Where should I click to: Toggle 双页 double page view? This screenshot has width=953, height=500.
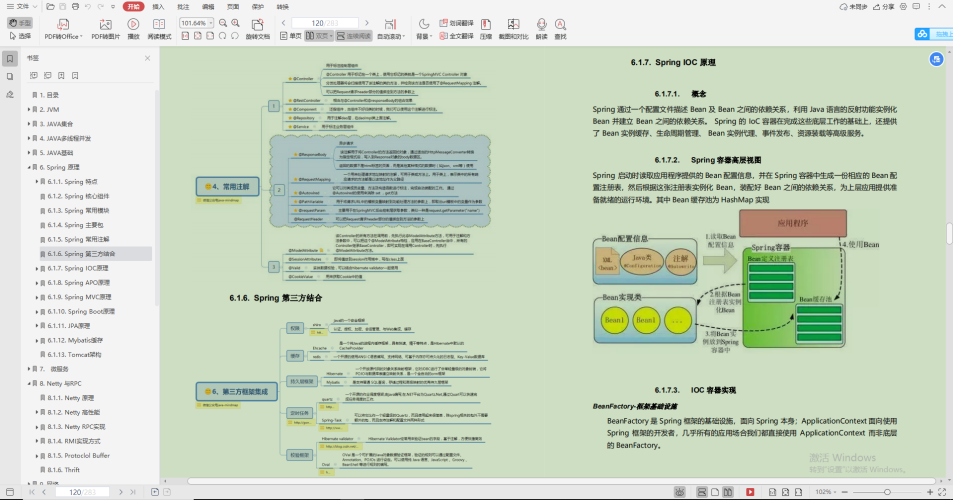click(318, 36)
